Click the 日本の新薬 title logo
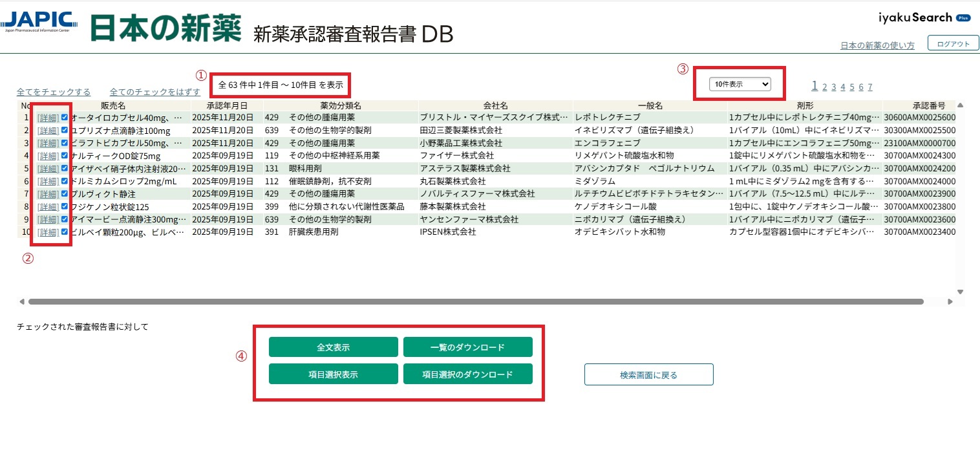The image size is (980, 463). [166, 27]
